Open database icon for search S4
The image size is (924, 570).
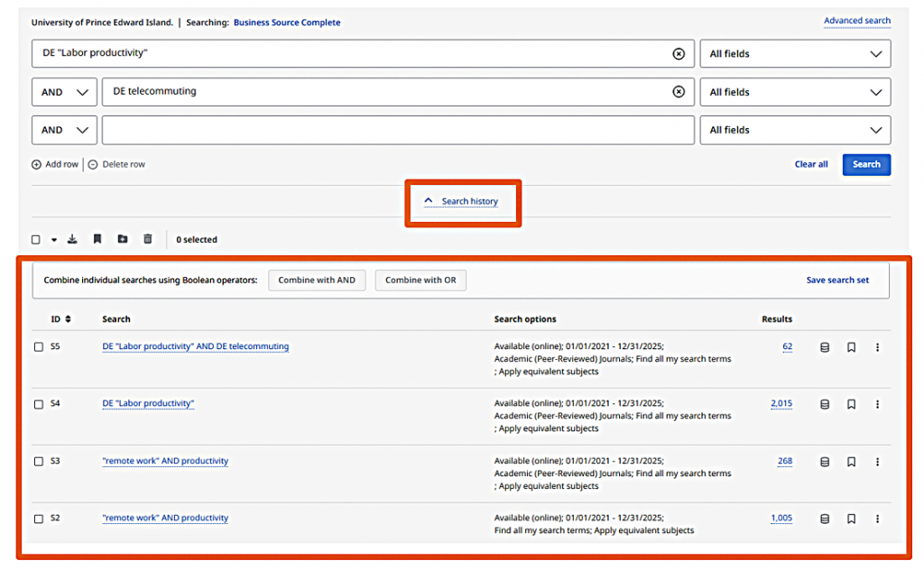point(825,405)
